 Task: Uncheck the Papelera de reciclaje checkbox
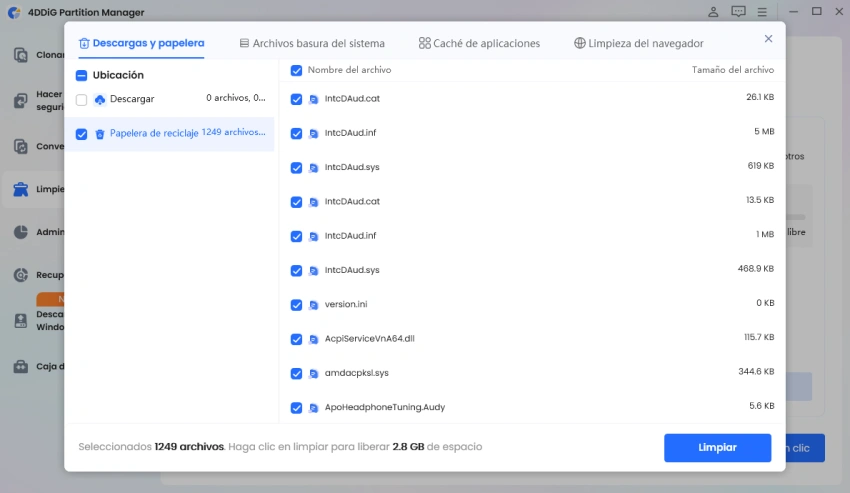pos(81,134)
